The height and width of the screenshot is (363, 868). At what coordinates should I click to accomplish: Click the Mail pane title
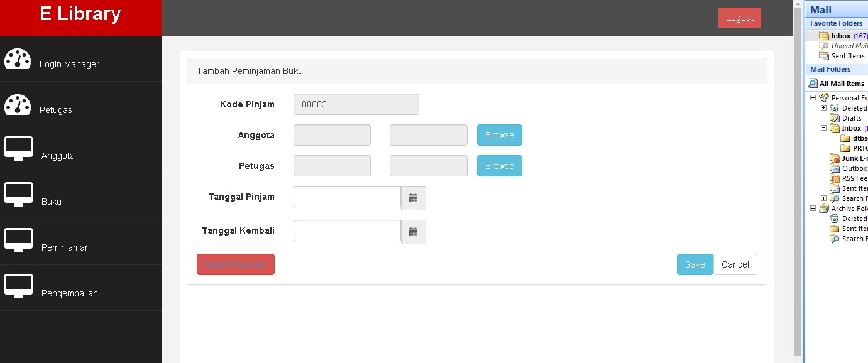[821, 9]
